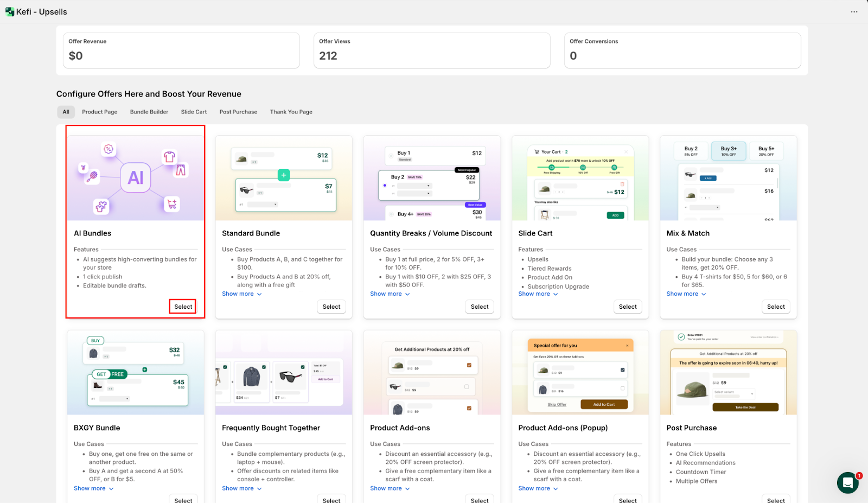Close the Special offer popup preview X
This screenshot has height=503, width=868.
pyautogui.click(x=627, y=346)
